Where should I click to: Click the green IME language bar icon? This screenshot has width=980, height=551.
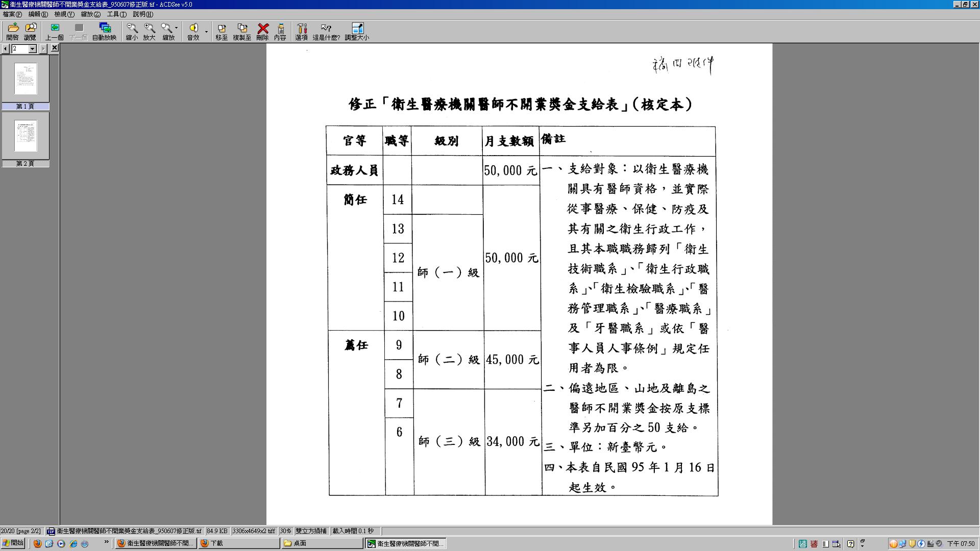[x=803, y=544]
